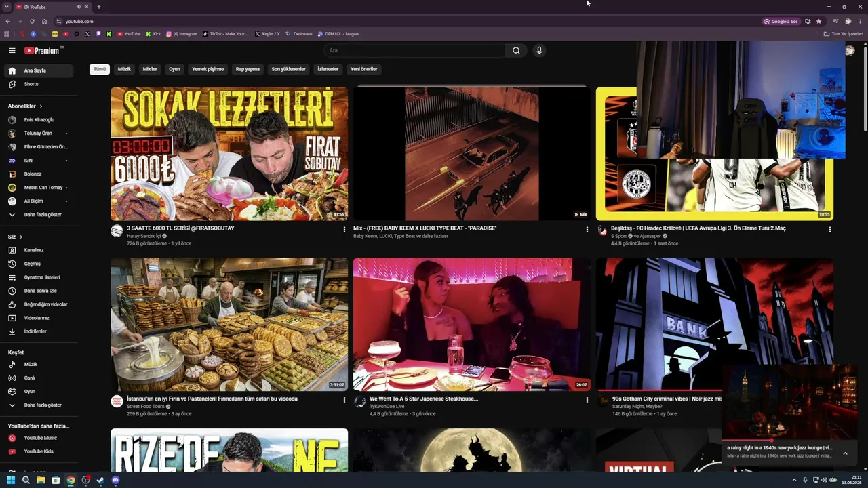Open Oynatma listeleri playlists
Image resolution: width=868 pixels, height=488 pixels.
point(38,277)
